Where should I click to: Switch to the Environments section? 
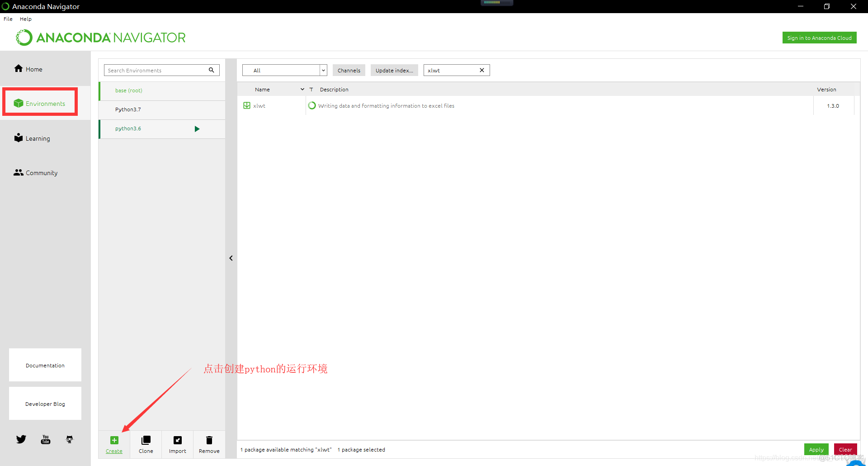45,104
